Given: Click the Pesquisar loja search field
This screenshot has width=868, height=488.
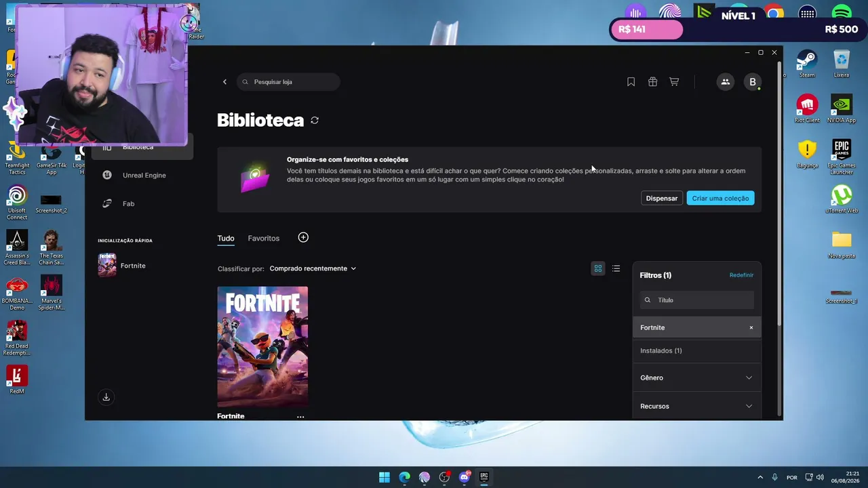Looking at the screenshot, I should click(289, 82).
